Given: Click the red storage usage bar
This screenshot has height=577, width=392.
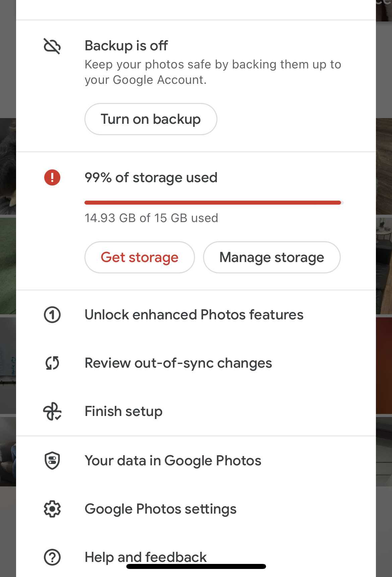Looking at the screenshot, I should [x=213, y=203].
